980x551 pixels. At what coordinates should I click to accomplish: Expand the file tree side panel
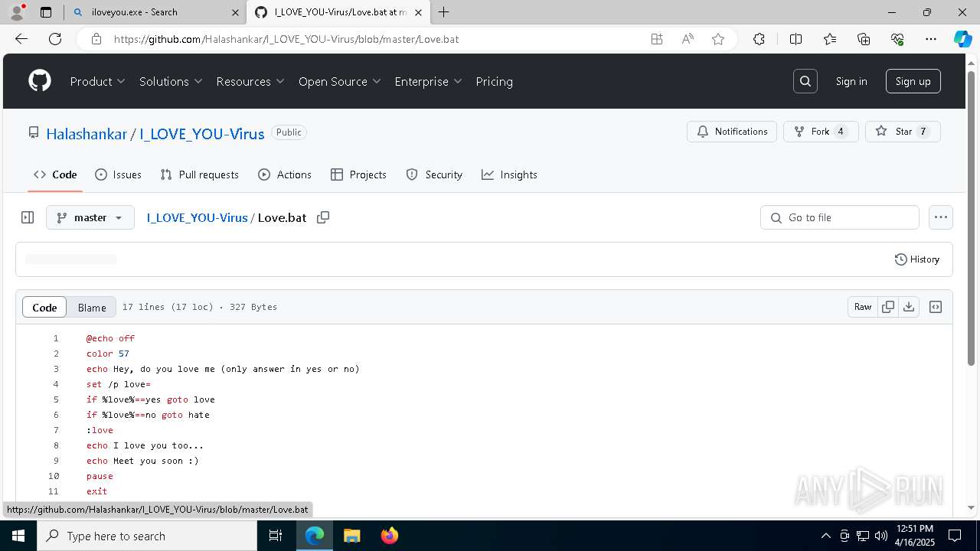tap(28, 217)
